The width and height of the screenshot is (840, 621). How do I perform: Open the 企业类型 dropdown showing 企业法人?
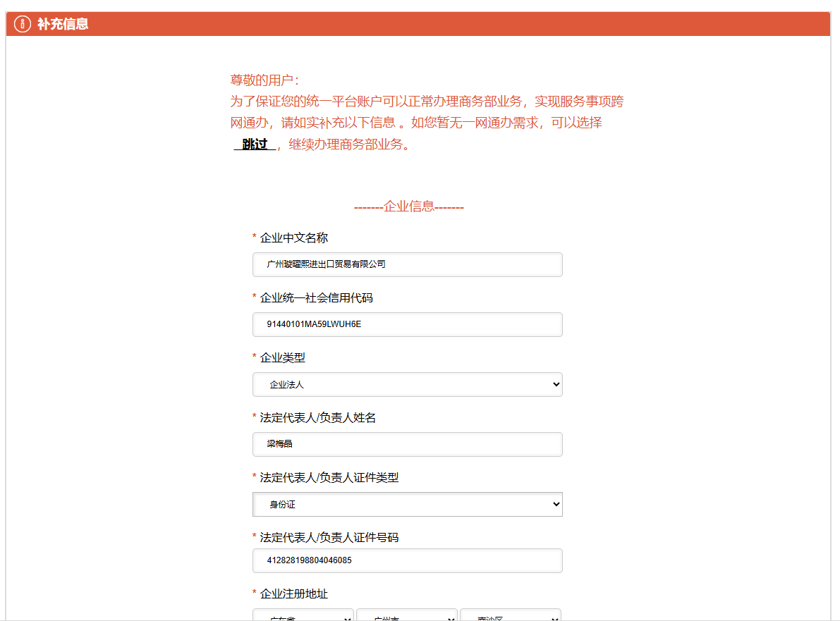(x=407, y=384)
